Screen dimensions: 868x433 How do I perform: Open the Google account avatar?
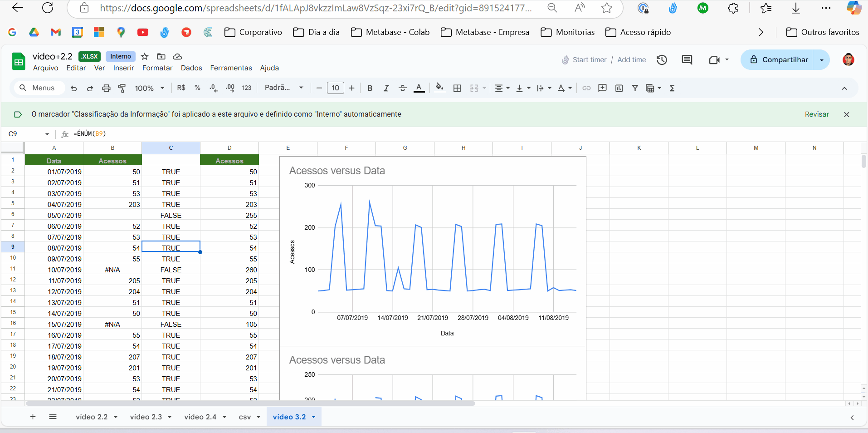(x=848, y=59)
